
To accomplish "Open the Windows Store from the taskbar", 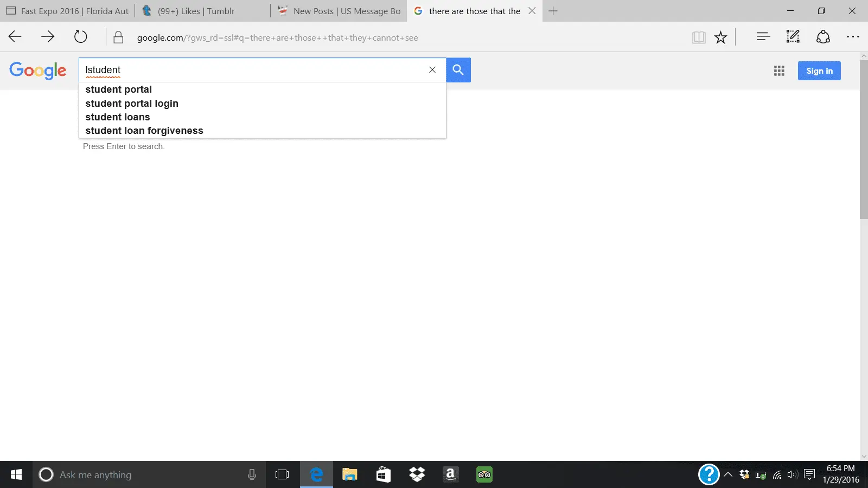I will coord(384,475).
